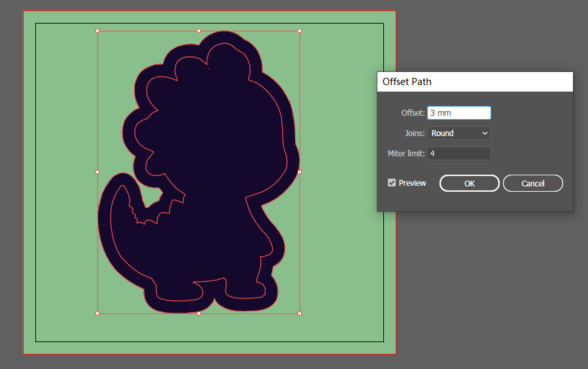Click the Offset Path title bar
588x369 pixels.
point(475,82)
